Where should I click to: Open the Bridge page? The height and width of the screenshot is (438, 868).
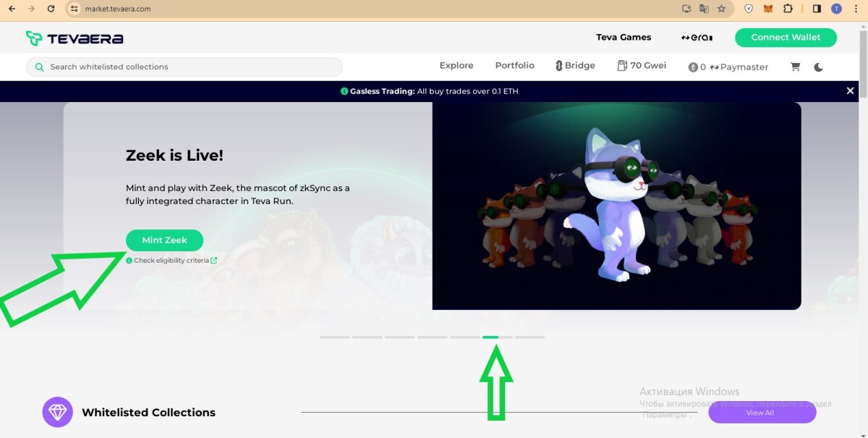tap(575, 66)
